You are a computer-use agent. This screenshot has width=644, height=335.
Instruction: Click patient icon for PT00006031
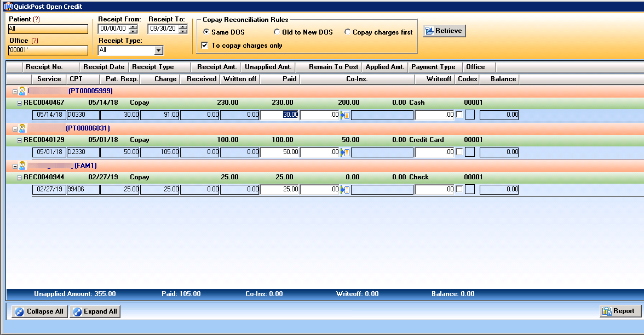point(22,129)
